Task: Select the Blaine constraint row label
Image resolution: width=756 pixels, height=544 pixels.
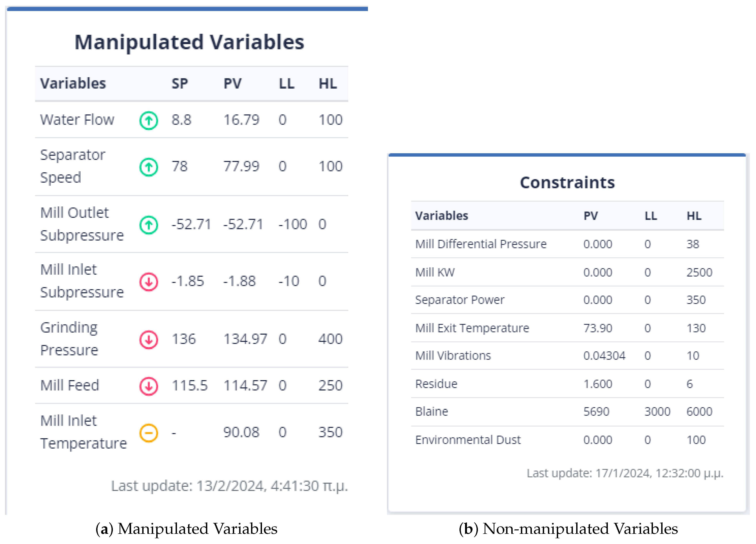Action: (x=431, y=411)
